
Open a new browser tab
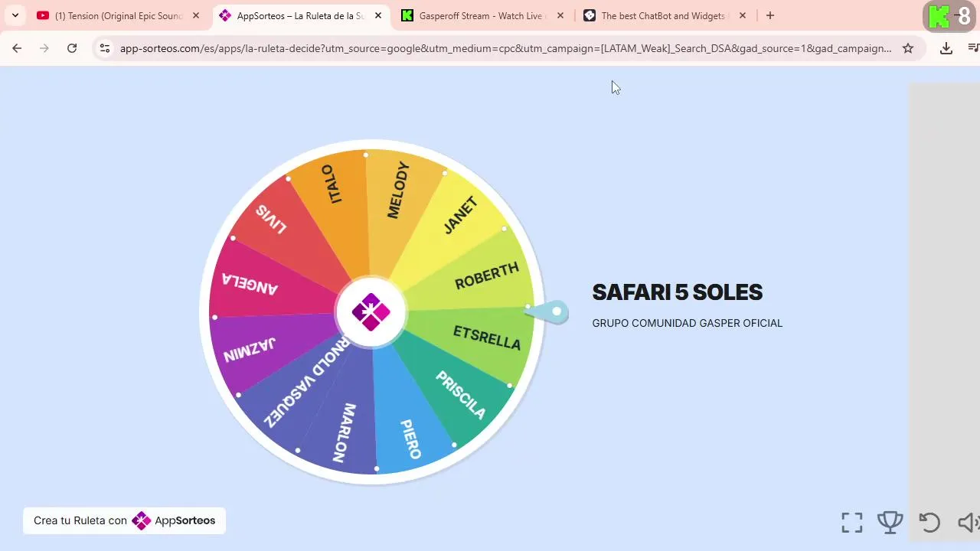click(770, 15)
